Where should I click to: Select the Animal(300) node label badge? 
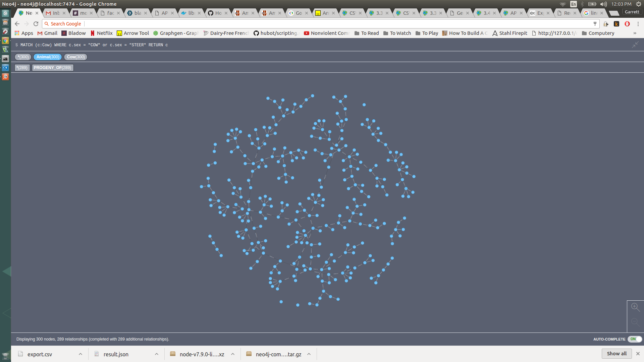point(48,57)
